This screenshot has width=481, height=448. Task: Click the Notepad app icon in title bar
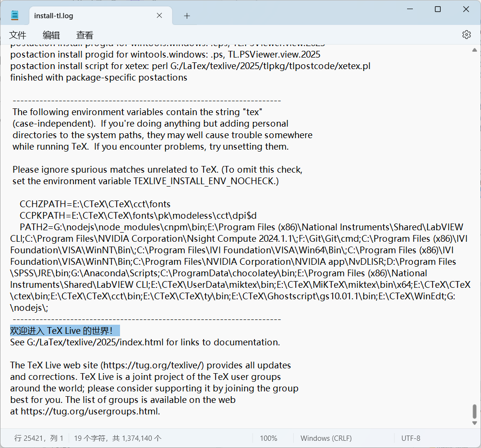coord(15,15)
